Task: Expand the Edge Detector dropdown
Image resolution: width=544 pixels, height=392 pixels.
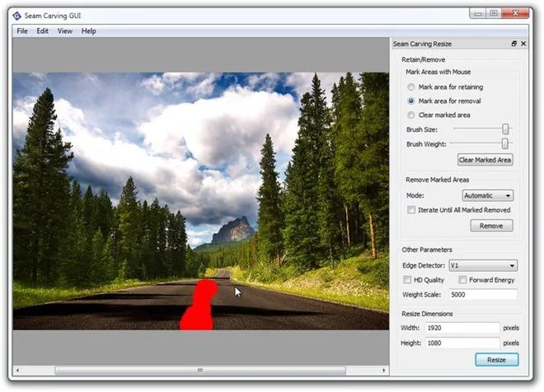Action: pos(483,265)
